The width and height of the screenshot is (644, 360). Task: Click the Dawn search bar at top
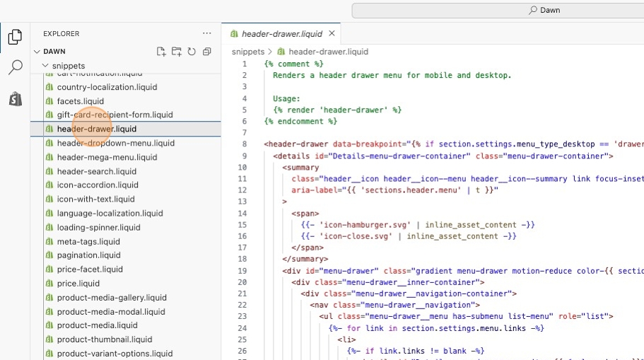(x=498, y=10)
